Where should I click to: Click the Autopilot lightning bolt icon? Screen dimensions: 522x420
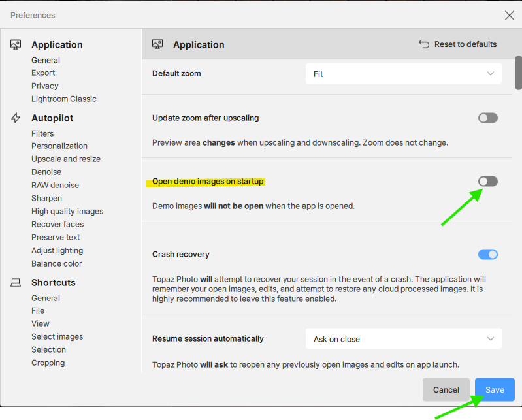click(16, 118)
